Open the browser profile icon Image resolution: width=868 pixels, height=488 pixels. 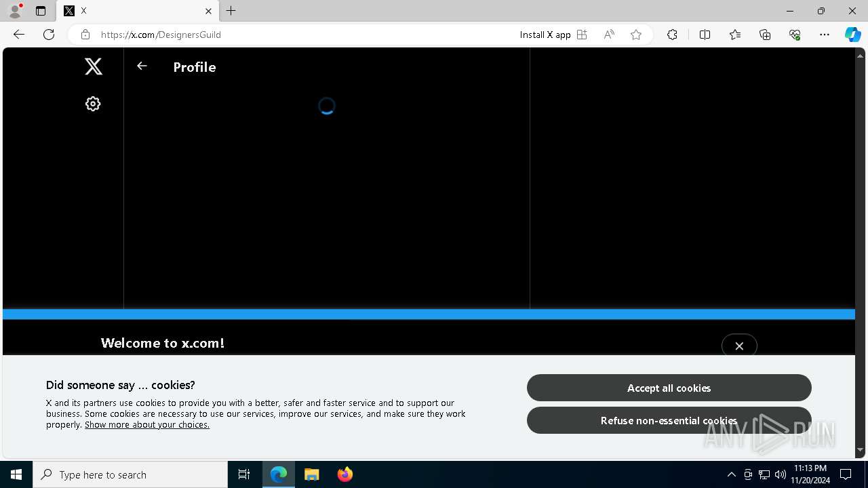(14, 11)
